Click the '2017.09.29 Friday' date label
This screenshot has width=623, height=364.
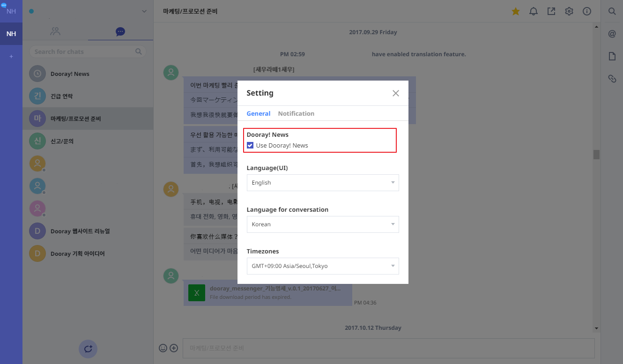pos(373,32)
